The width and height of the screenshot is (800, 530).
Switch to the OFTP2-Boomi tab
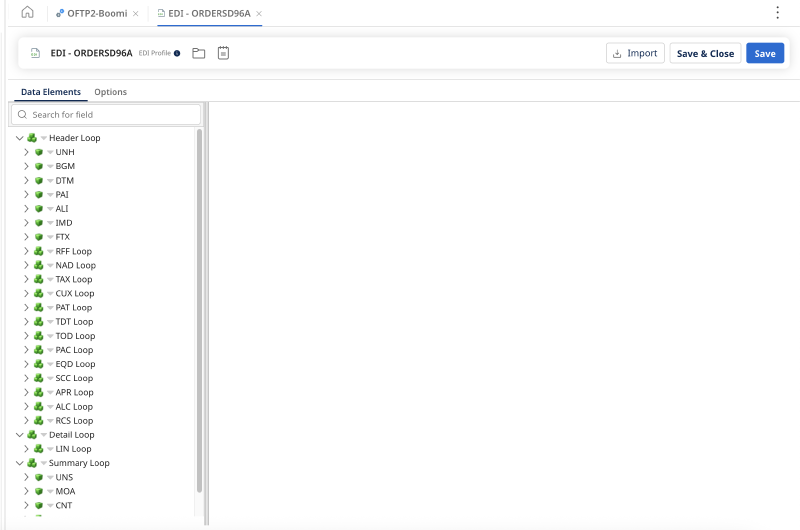click(x=97, y=13)
